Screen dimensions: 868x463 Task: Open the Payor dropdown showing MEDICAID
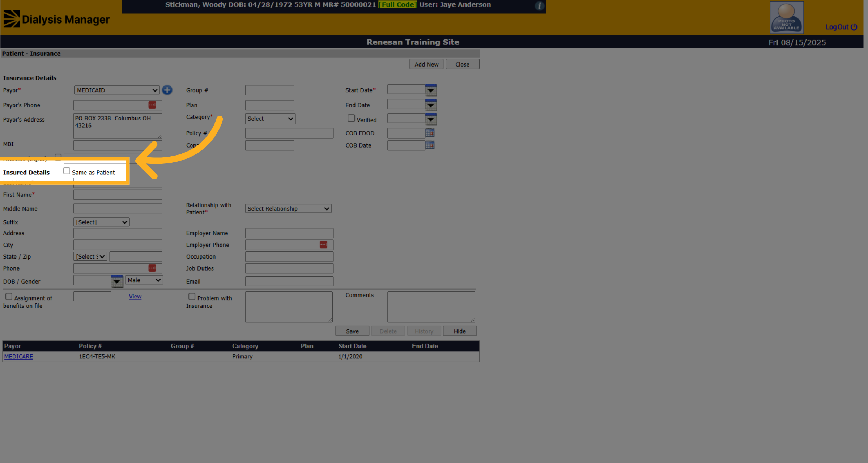click(117, 90)
